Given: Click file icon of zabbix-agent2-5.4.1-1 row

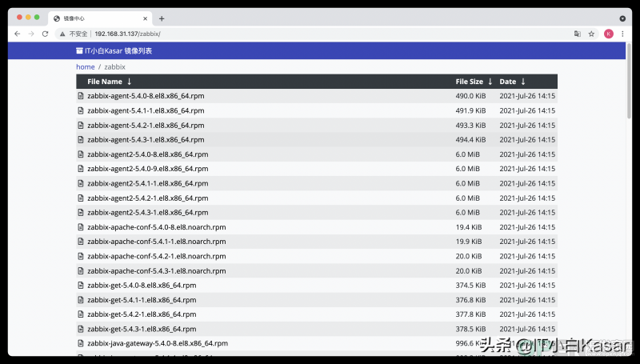Looking at the screenshot, I should tap(81, 183).
